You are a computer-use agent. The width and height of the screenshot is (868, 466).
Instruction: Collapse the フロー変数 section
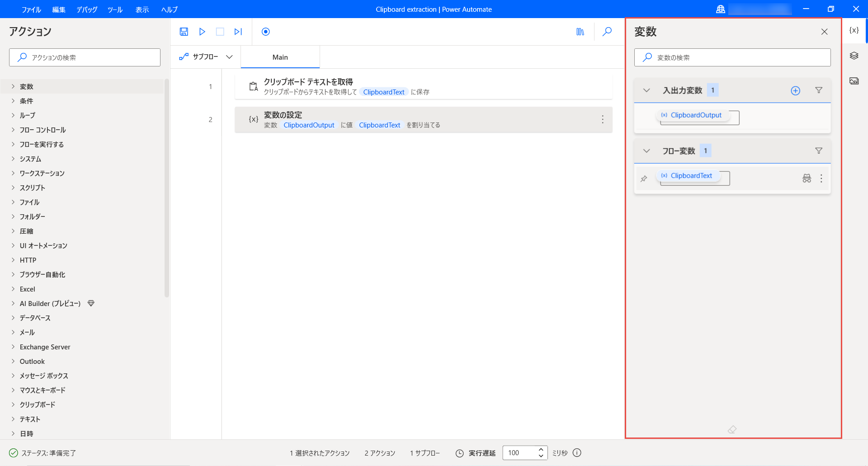coord(646,151)
